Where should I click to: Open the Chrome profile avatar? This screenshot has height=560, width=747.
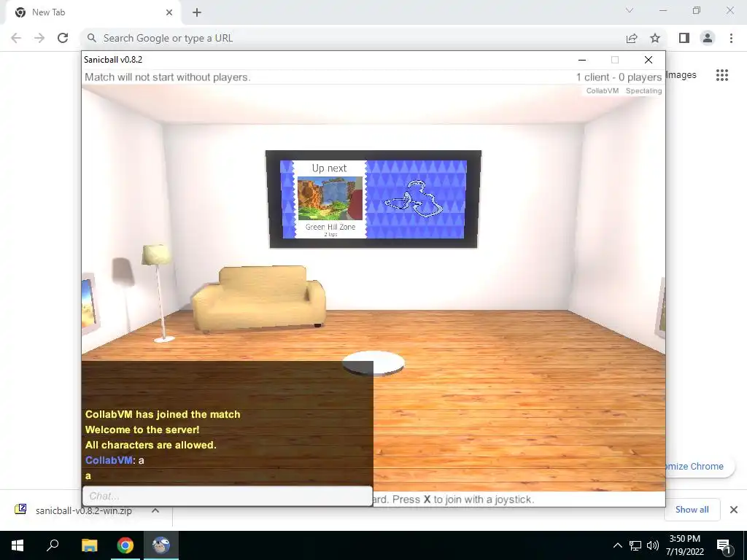[708, 38]
